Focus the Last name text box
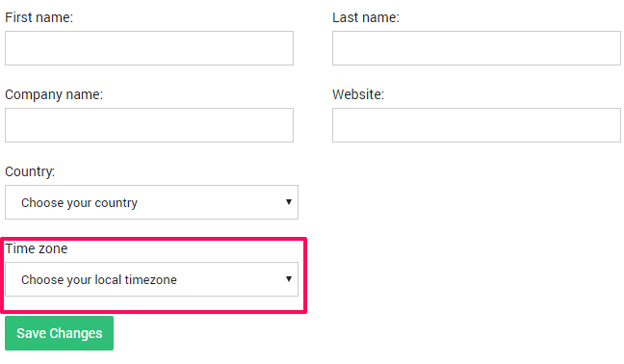This screenshot has height=364, width=624. (x=477, y=48)
